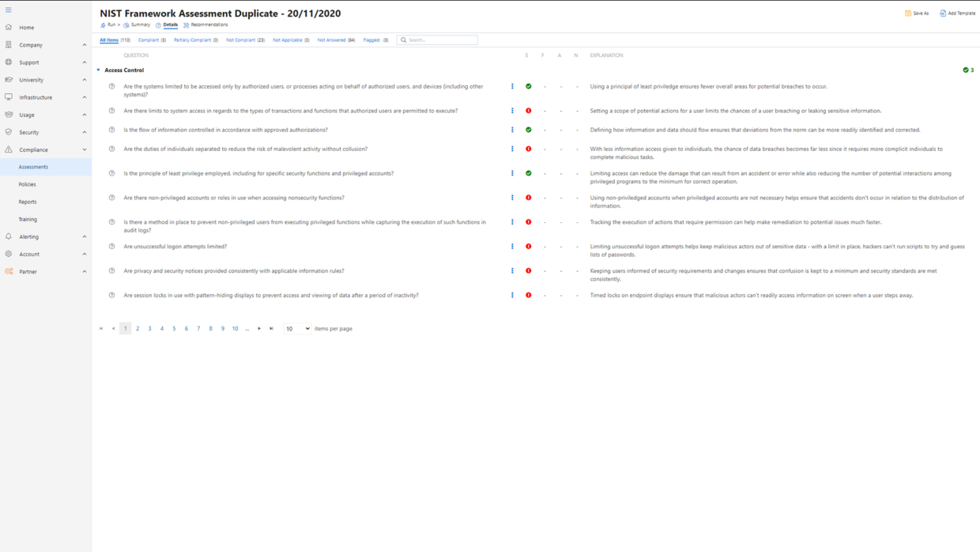Viewport: 980px width, 552px height.
Task: Click the Add Template icon
Action: (x=943, y=13)
